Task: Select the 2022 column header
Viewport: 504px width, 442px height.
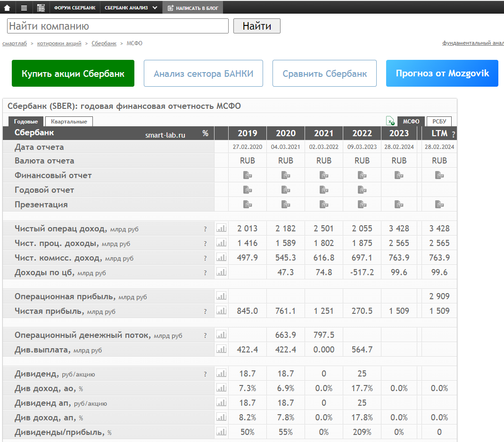Action: coord(362,133)
